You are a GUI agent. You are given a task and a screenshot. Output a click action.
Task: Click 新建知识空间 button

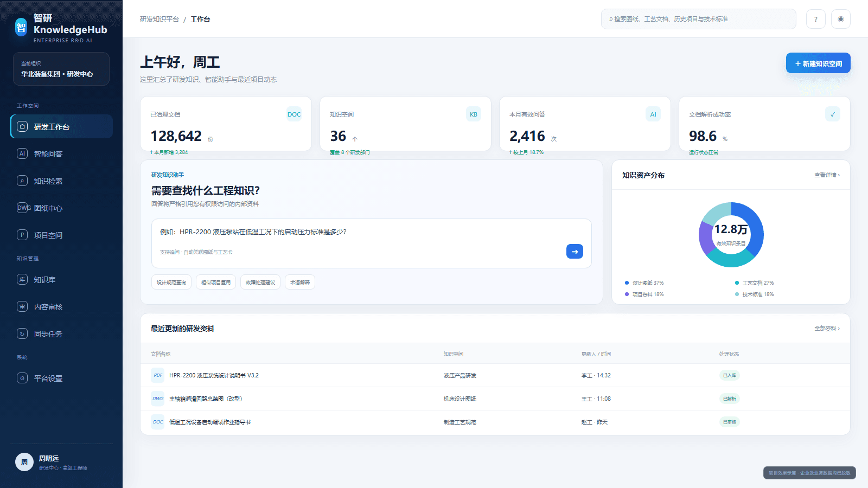[818, 63]
